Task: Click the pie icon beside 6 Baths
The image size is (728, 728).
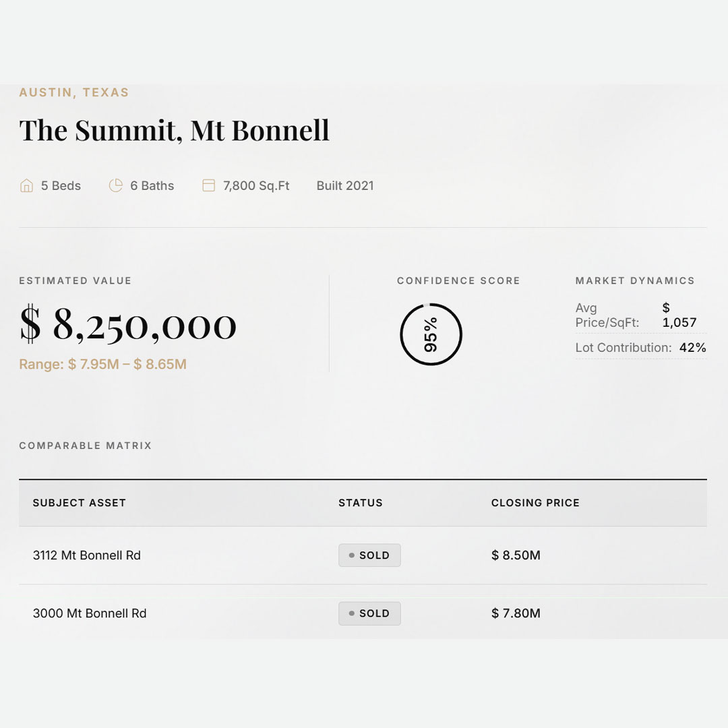Action: point(116,185)
